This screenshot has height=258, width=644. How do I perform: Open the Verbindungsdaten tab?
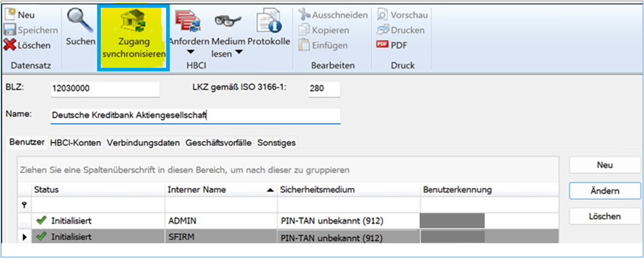(143, 143)
